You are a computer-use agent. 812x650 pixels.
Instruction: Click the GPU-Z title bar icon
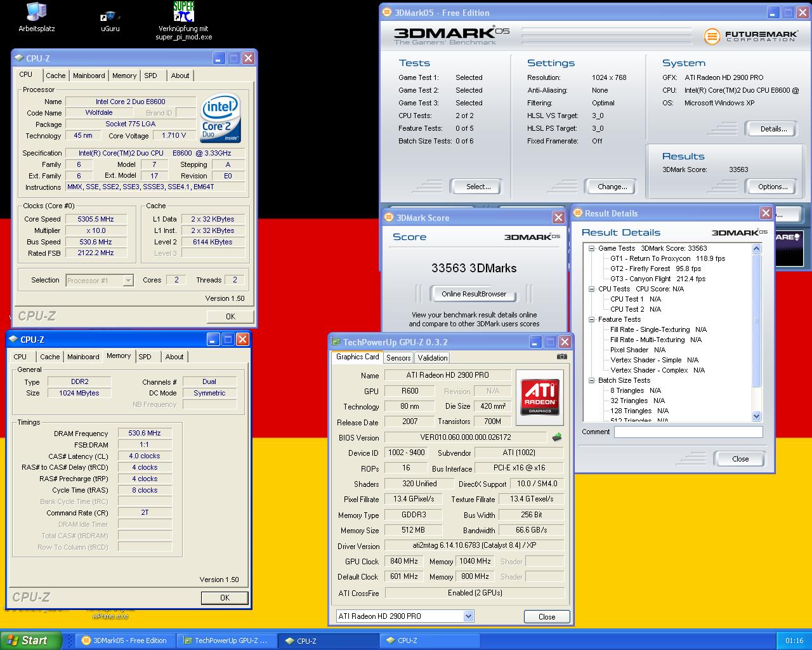click(336, 342)
